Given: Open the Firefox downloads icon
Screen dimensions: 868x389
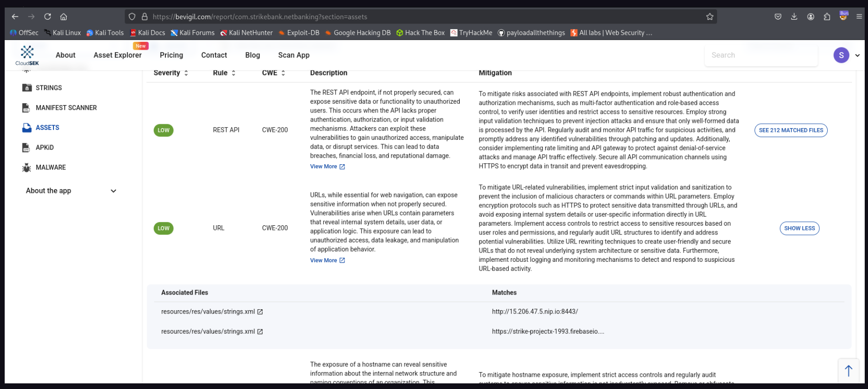Looking at the screenshot, I should [794, 16].
